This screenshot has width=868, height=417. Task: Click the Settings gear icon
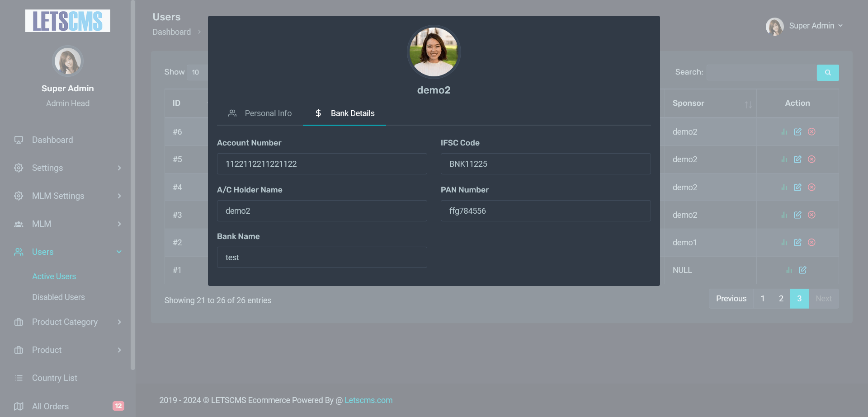coord(19,168)
